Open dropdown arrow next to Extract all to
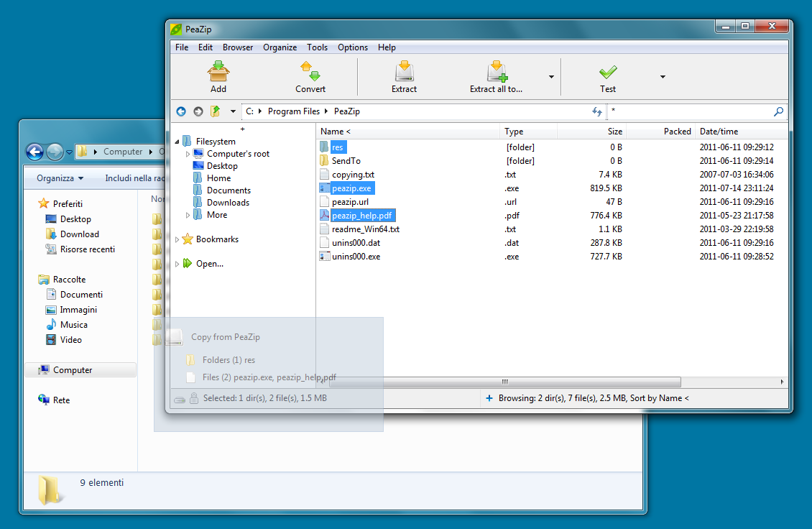 coord(551,77)
